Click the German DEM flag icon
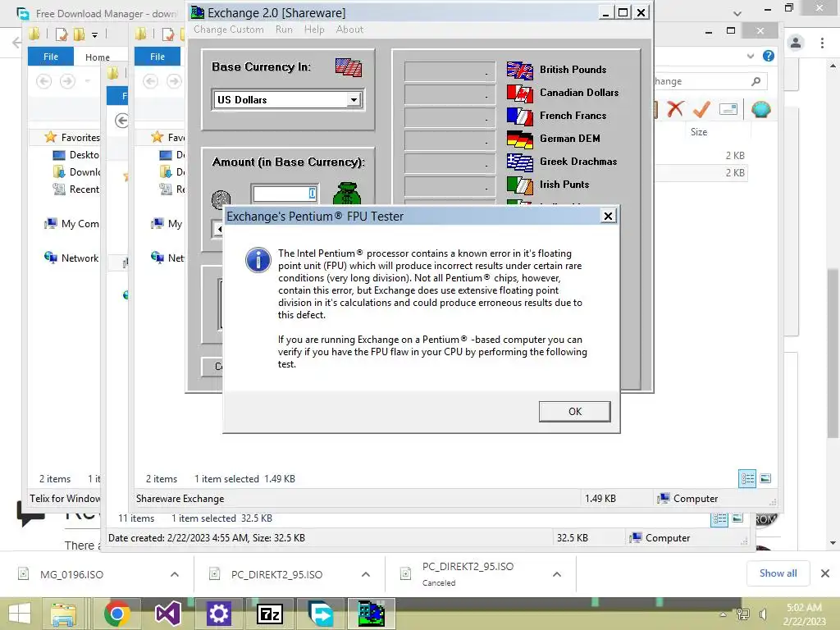 click(519, 139)
